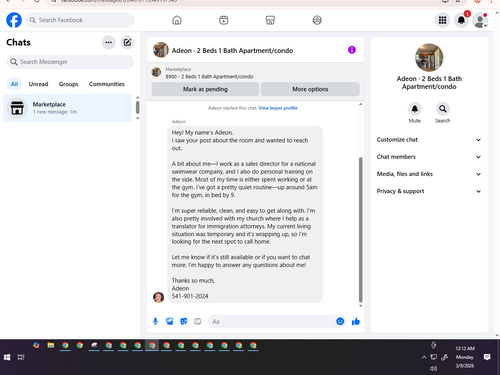Click the chat list scrollbar
Screen dimensions: 500x375
coord(137,108)
